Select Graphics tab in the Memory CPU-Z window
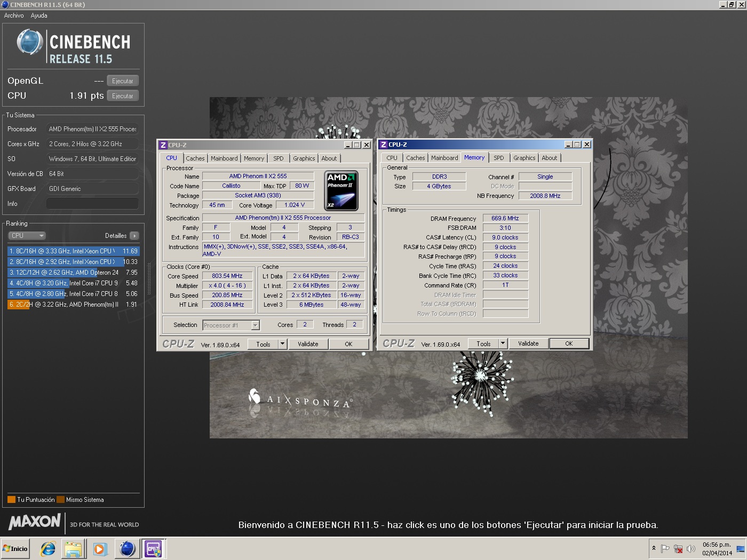This screenshot has height=560, width=747. [525, 158]
